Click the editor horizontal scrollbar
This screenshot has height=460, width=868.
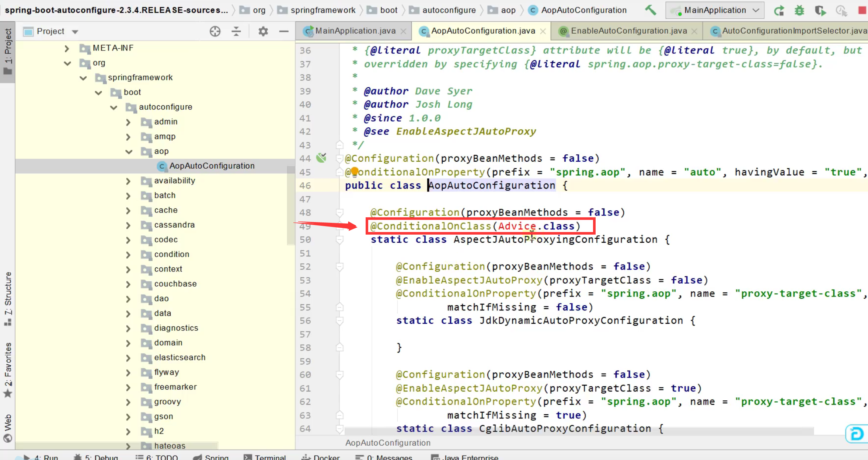pos(579,431)
